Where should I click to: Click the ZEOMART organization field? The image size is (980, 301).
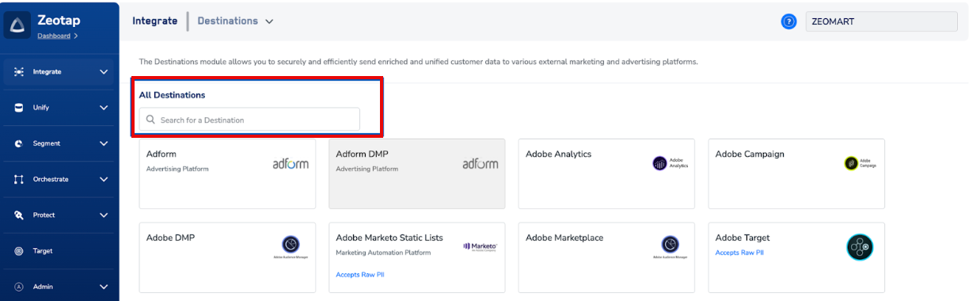pyautogui.click(x=881, y=22)
